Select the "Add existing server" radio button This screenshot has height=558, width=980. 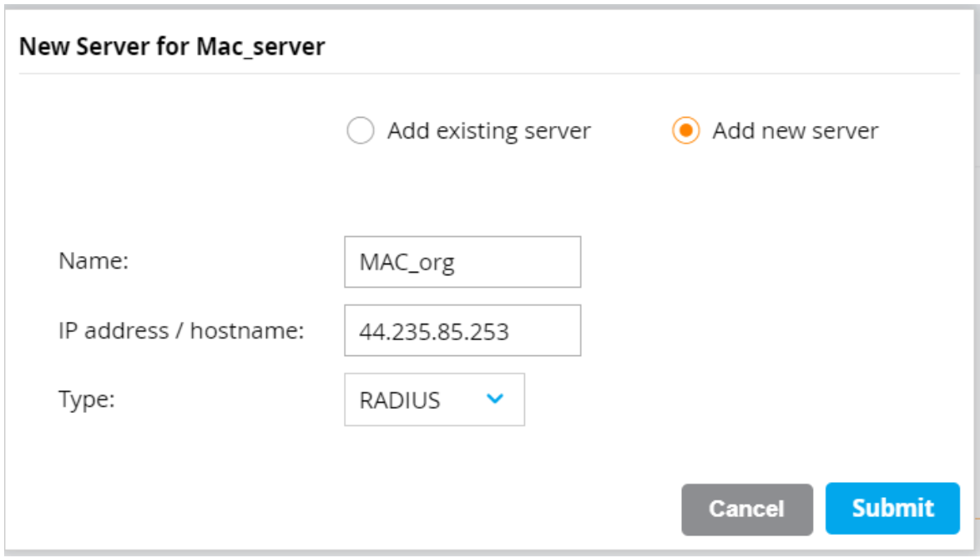tap(360, 132)
